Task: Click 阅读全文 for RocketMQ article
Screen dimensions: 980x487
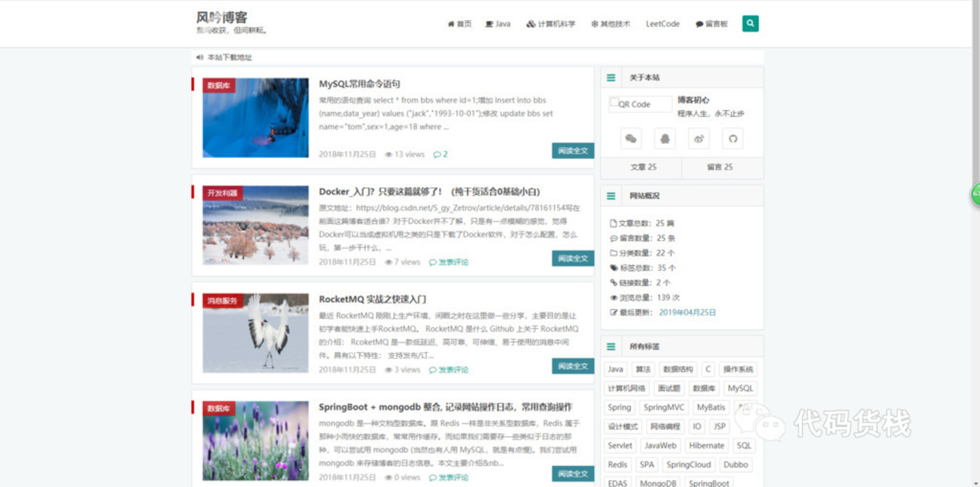Action: click(573, 366)
